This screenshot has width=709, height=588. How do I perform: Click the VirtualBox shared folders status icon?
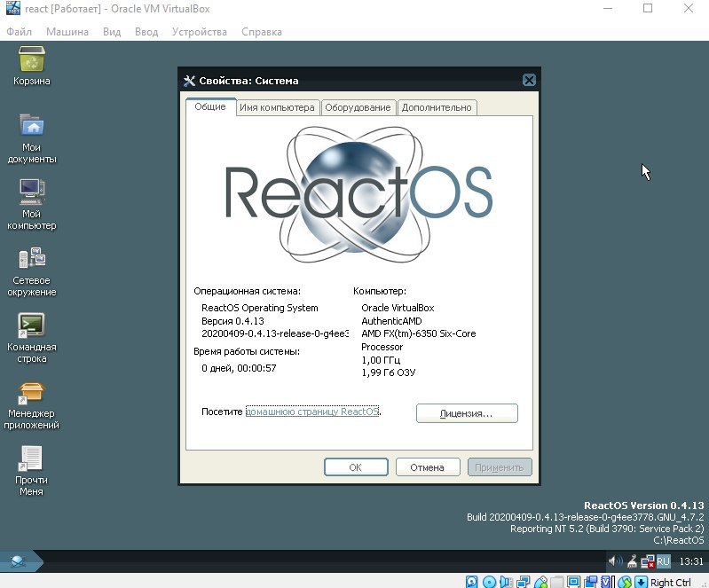556,582
